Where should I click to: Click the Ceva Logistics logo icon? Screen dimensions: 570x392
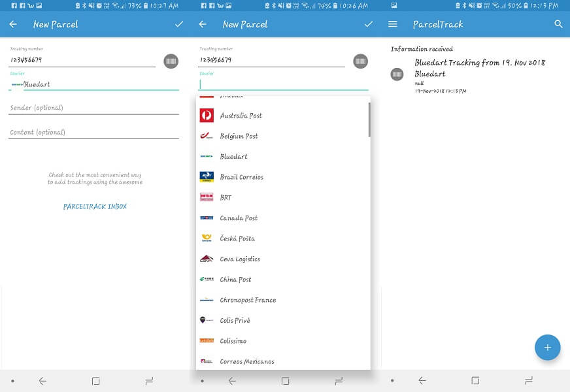coord(207,259)
